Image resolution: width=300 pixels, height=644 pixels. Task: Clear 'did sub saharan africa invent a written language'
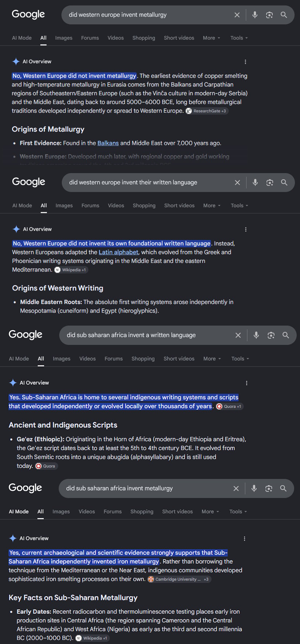click(x=238, y=335)
